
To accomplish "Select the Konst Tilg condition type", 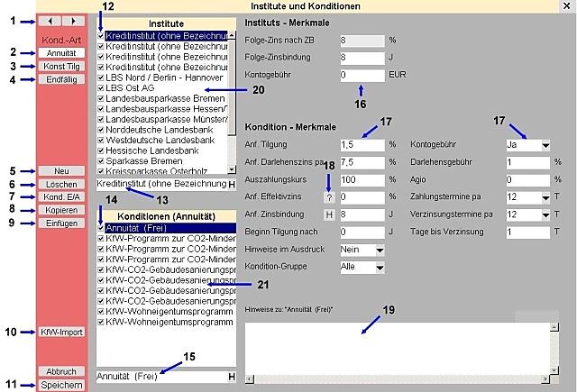I will click(61, 67).
